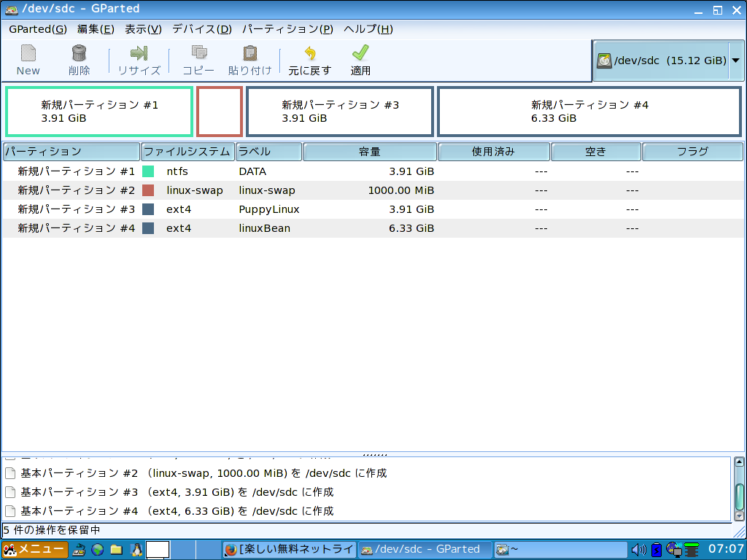This screenshot has width=747, height=560.
Task: Sort by 容量 column header
Action: [x=370, y=152]
